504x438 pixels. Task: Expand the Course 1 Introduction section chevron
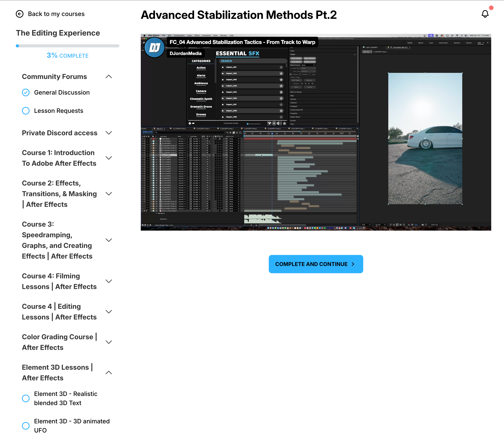109,158
